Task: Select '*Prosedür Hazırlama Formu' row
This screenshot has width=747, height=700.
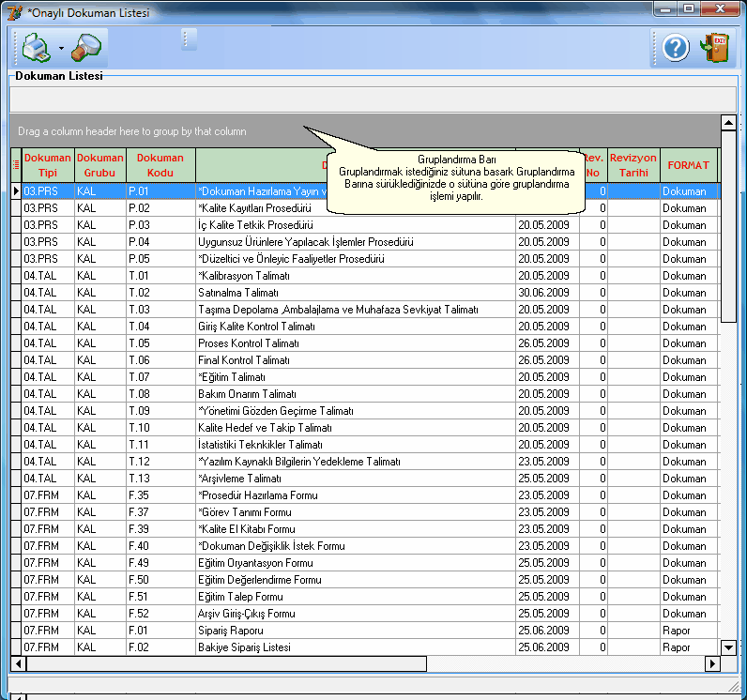Action: point(365,495)
